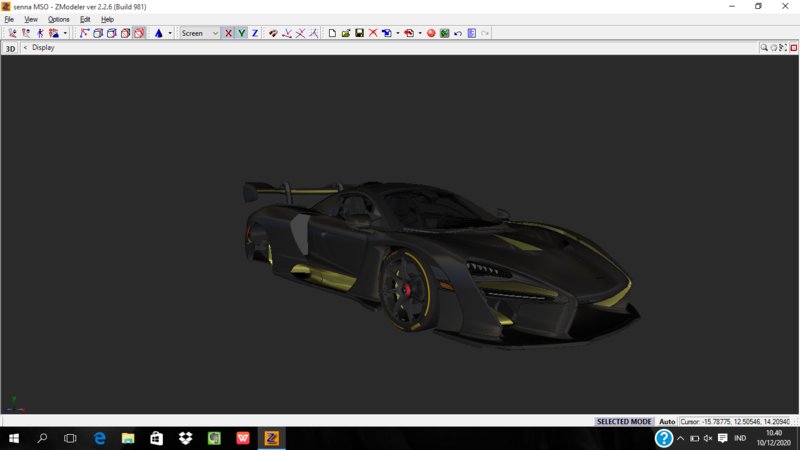Open the materials editor red sphere icon
This screenshot has height=450, width=800.
point(431,33)
